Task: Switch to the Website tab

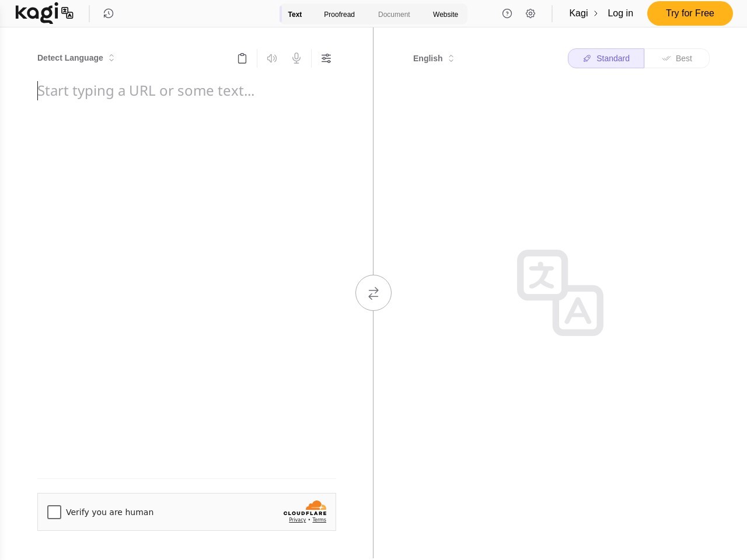Action: (445, 14)
